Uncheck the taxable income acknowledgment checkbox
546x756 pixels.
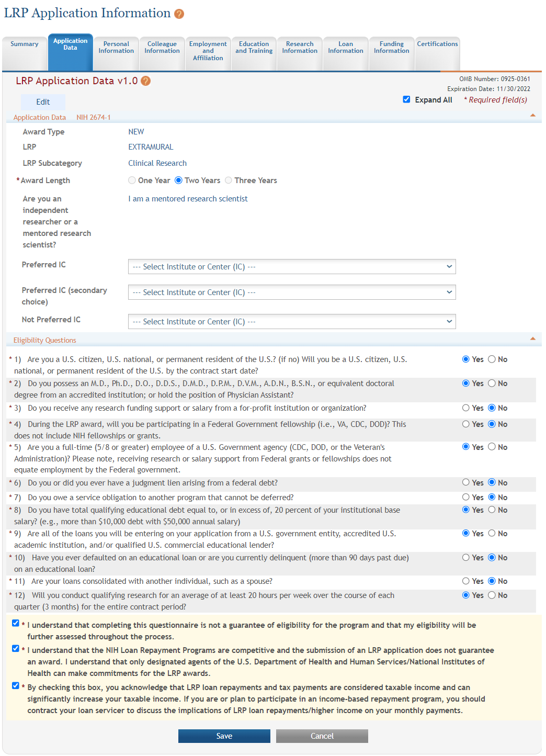pyautogui.click(x=15, y=685)
